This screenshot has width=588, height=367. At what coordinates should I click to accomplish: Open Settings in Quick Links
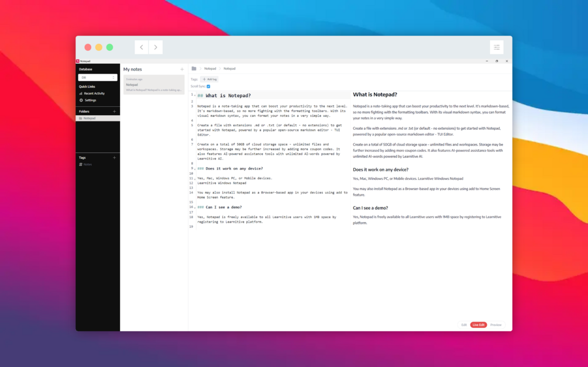(88, 101)
